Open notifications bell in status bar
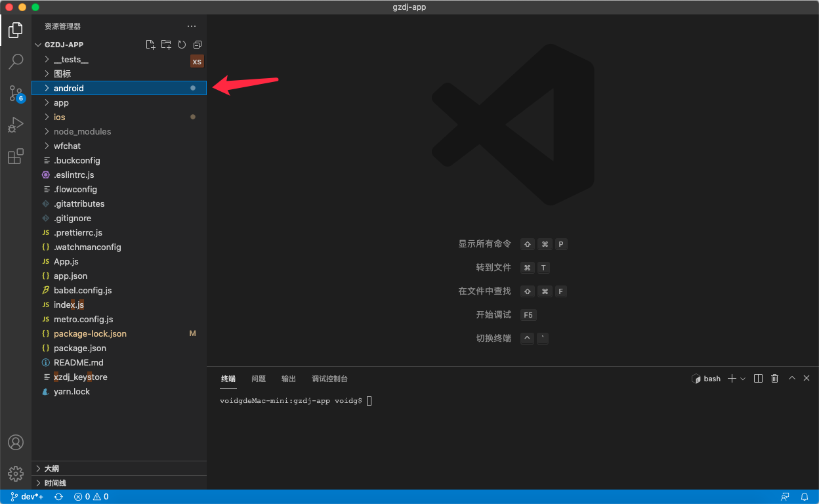The width and height of the screenshot is (819, 504). tap(805, 497)
